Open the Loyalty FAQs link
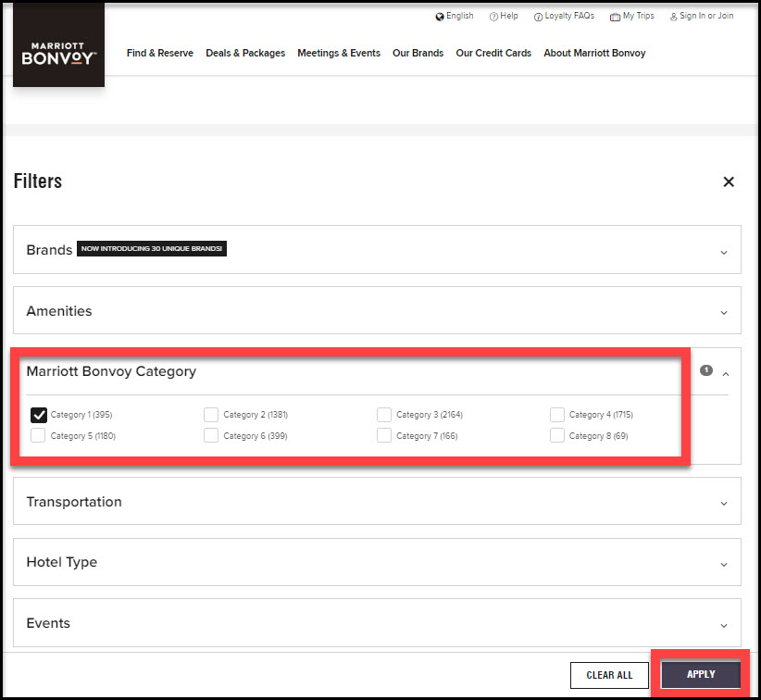 pyautogui.click(x=569, y=16)
